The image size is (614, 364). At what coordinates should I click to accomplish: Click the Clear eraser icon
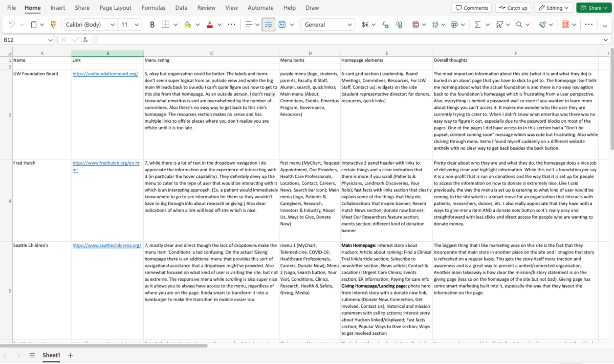coord(543,25)
